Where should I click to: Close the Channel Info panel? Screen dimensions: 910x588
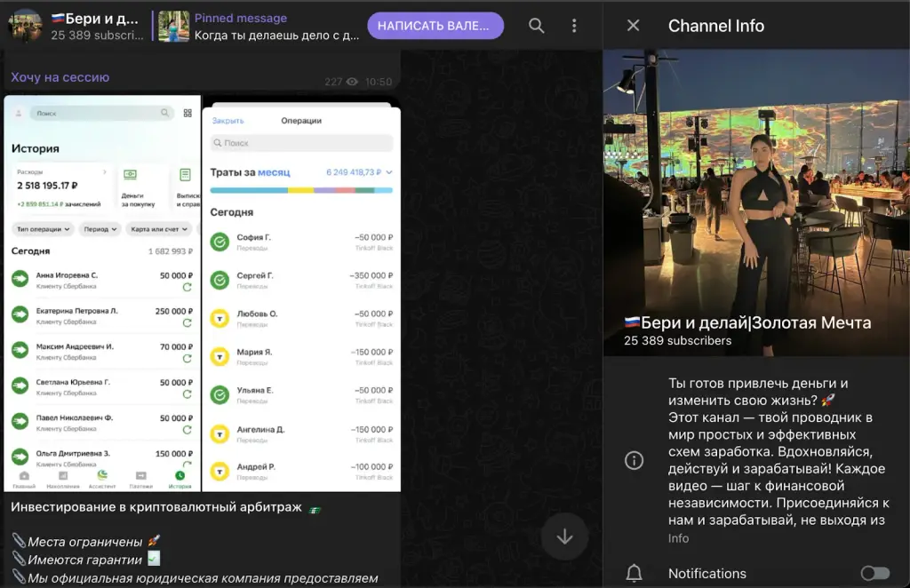[x=633, y=26]
